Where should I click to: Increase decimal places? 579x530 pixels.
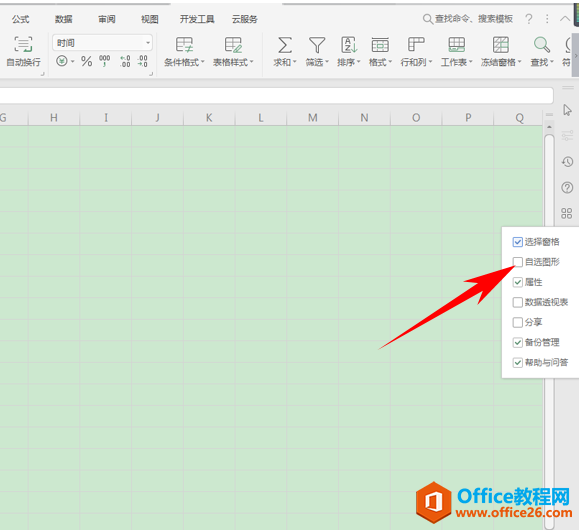[125, 61]
